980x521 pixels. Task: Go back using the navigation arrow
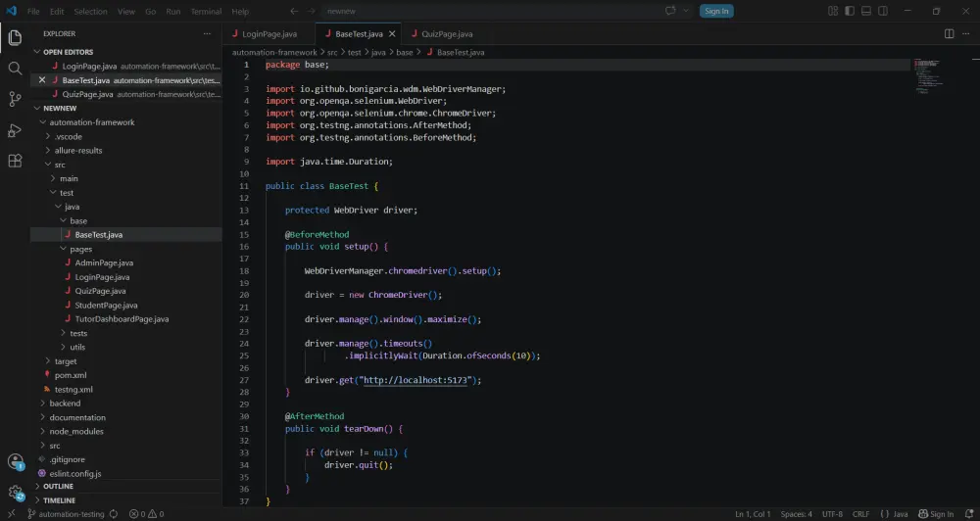click(x=294, y=11)
